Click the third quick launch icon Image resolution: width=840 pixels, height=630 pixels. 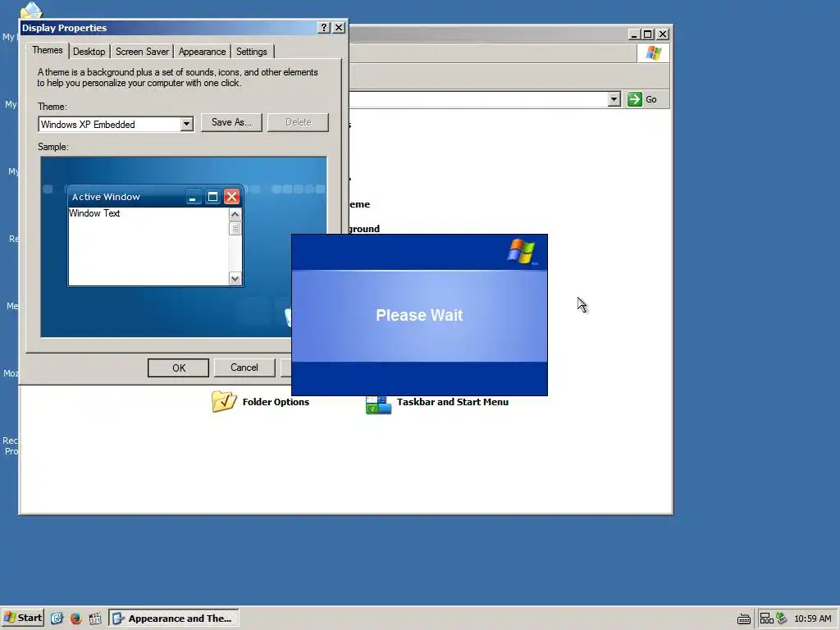pyautogui.click(x=95, y=619)
